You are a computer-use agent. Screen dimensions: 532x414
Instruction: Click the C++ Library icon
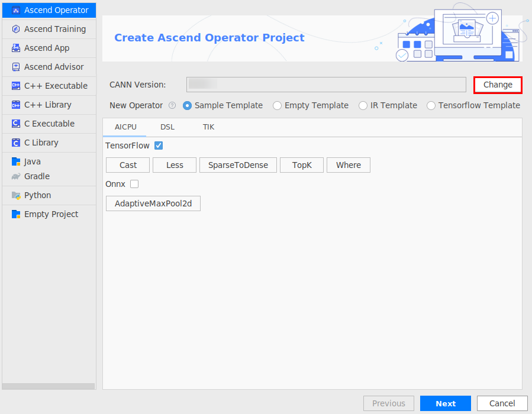(x=16, y=105)
